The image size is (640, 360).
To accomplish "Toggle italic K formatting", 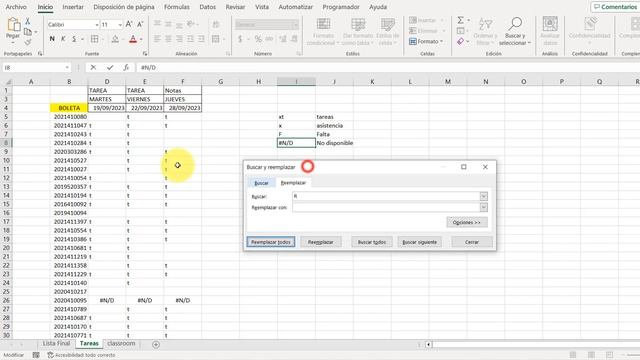I will click(63, 39).
